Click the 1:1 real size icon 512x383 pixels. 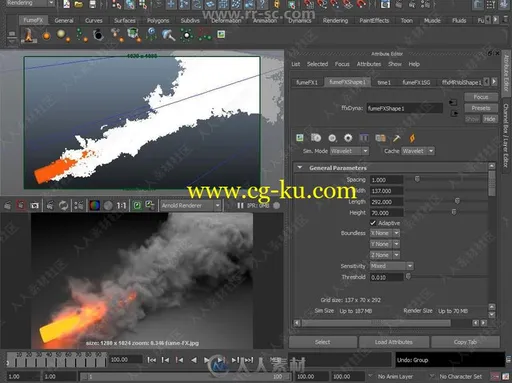121,206
